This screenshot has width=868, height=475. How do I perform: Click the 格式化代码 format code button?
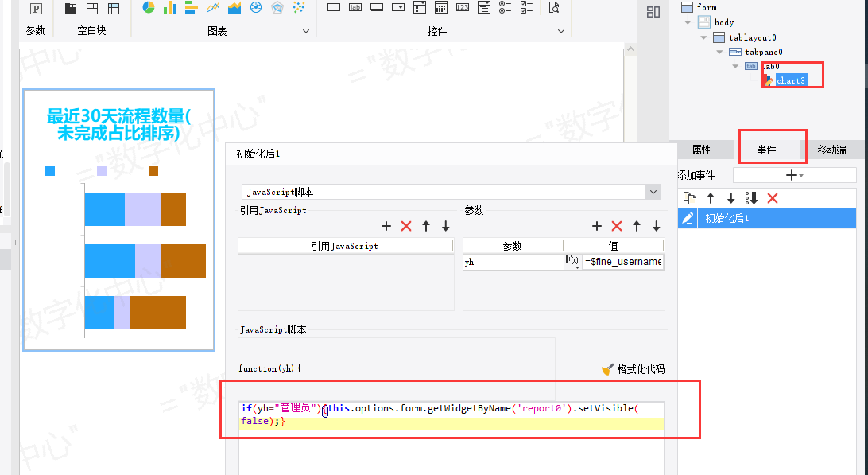(x=634, y=369)
